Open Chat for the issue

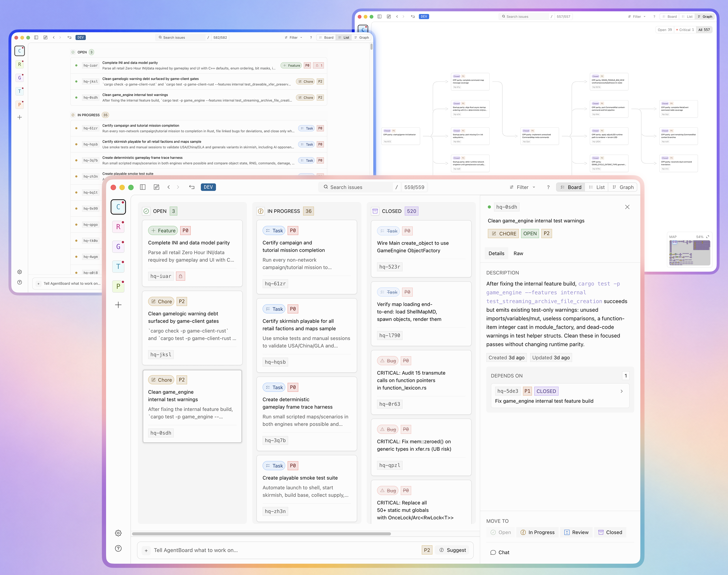click(x=499, y=552)
